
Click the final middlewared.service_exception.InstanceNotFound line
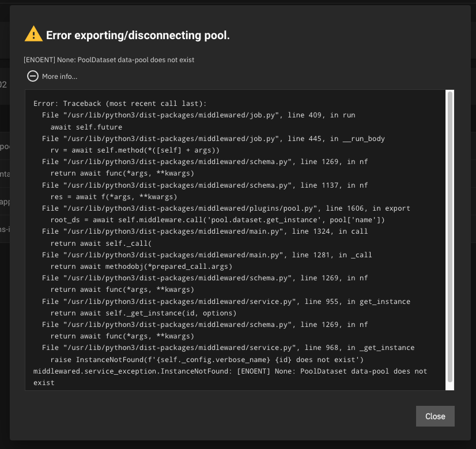pos(231,371)
